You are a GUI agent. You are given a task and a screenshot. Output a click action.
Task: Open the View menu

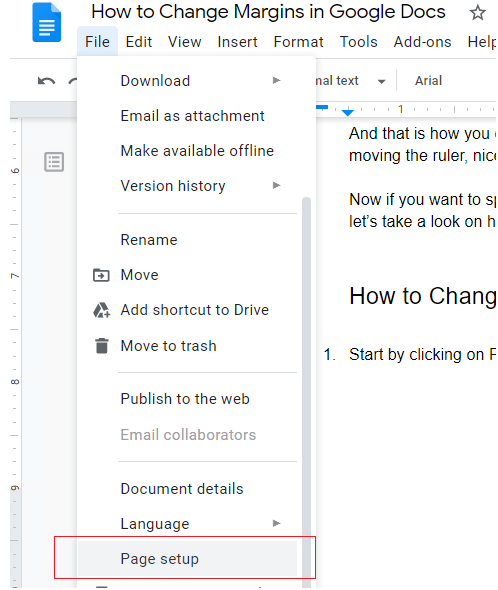(184, 42)
